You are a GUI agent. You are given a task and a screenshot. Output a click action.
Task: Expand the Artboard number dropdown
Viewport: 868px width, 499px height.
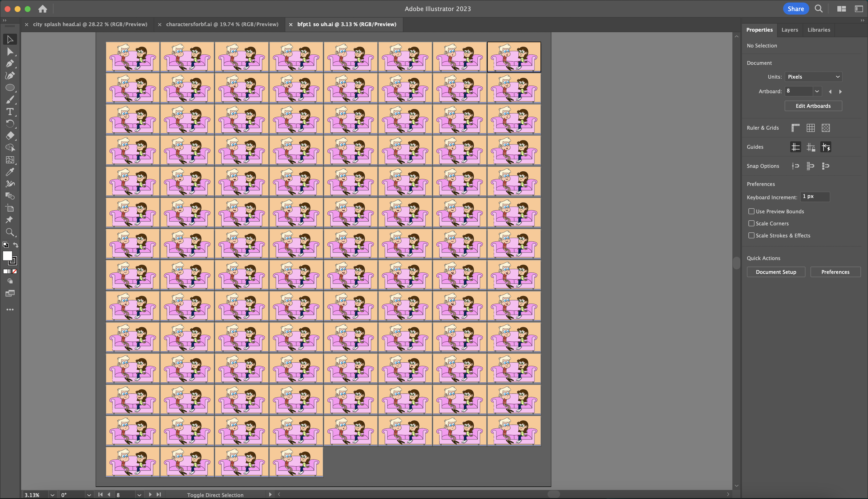click(x=817, y=91)
